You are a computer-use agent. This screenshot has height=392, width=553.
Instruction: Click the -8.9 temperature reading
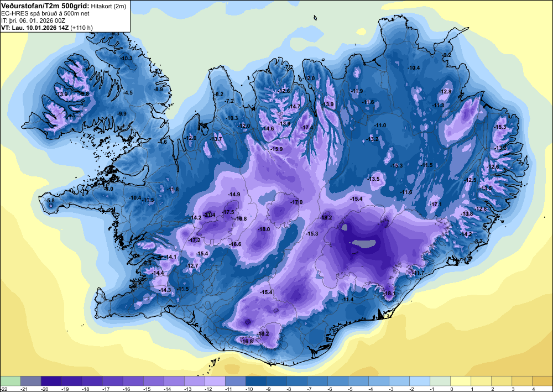(158, 89)
